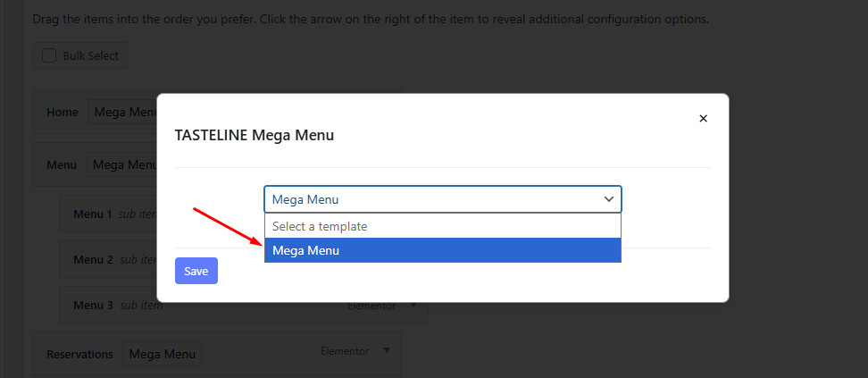Toggle the Bulk Select checkbox
The width and height of the screenshot is (868, 378).
click(49, 55)
